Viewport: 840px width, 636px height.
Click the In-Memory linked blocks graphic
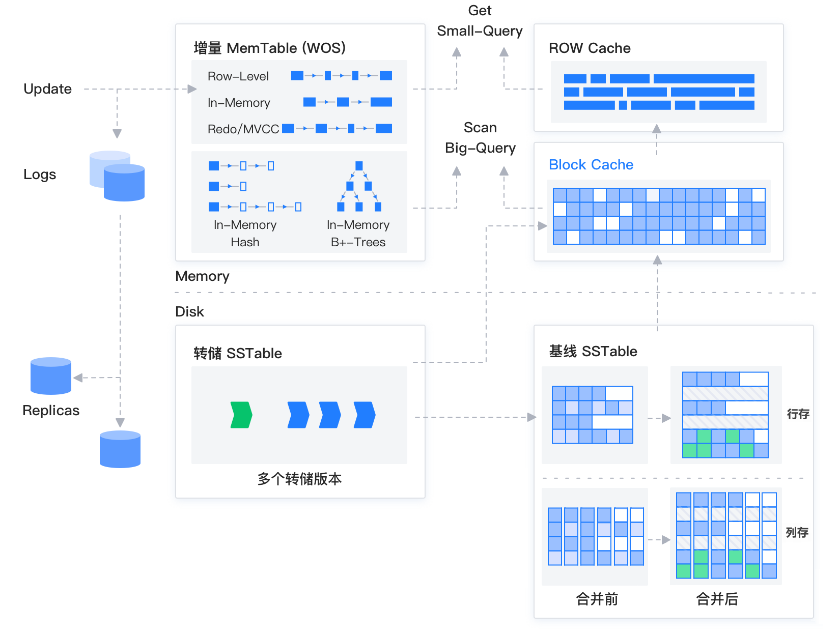[x=348, y=102]
